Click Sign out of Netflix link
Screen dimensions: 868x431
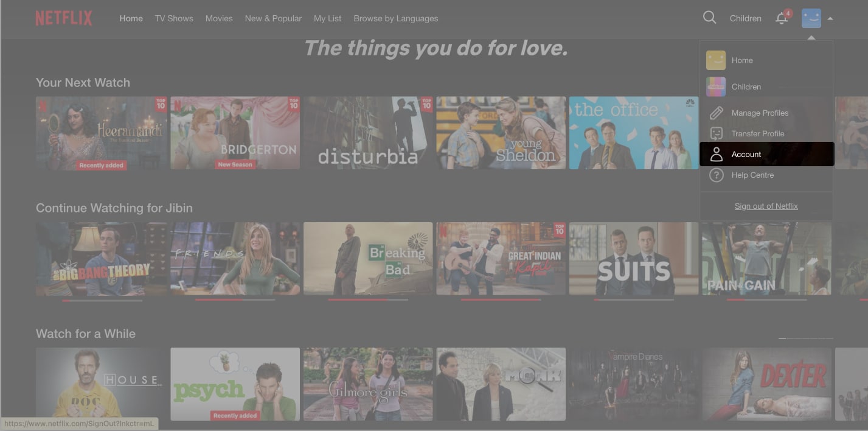tap(766, 206)
